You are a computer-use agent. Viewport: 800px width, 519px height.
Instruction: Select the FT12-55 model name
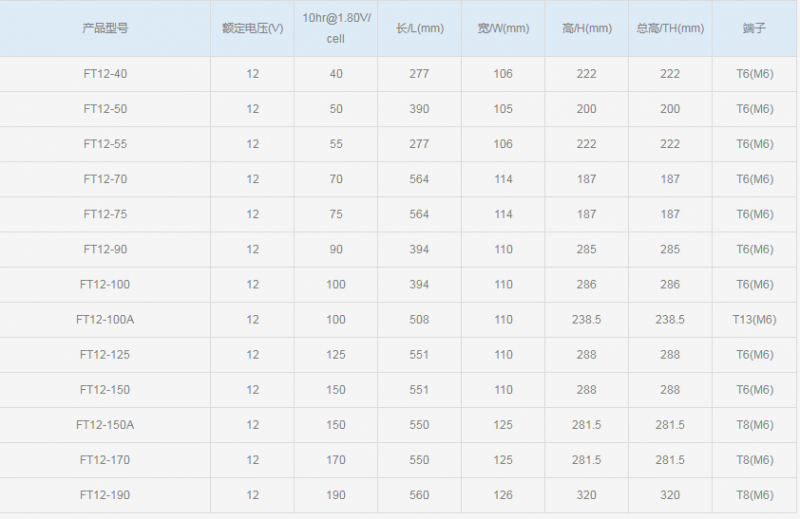tap(105, 144)
